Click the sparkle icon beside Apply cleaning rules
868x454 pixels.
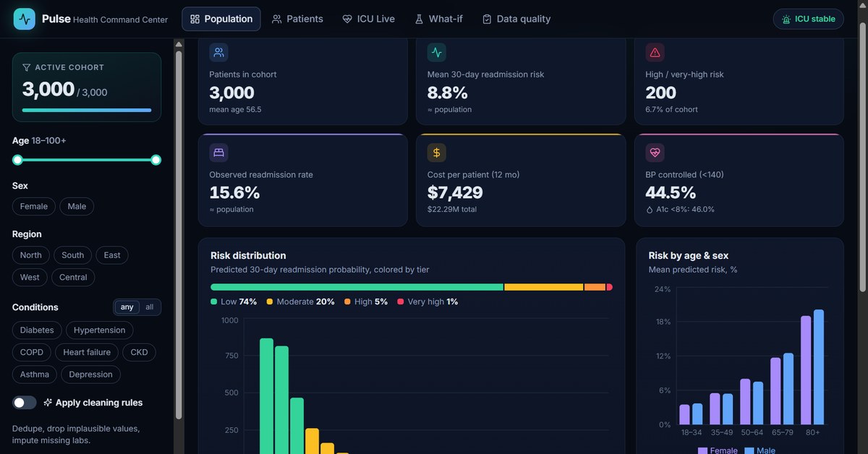click(x=48, y=403)
